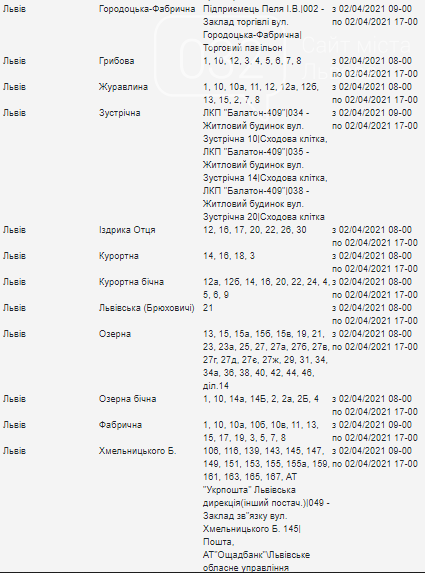Image resolution: width=425 pixels, height=573 pixels.
Task: Select the Курортна бічна street entry
Action: coord(131,282)
